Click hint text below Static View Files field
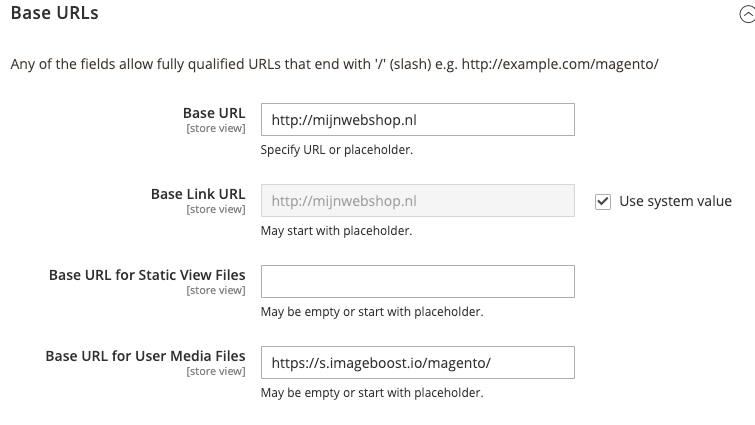 [372, 311]
